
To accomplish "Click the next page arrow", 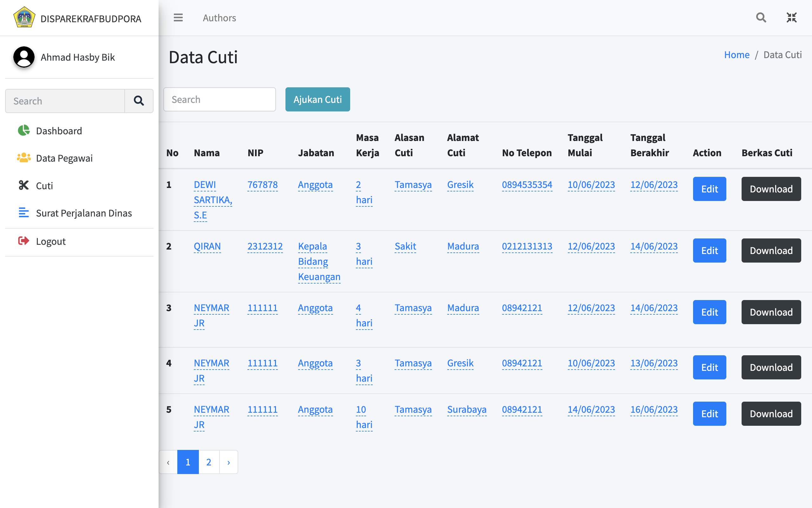I will coord(228,462).
